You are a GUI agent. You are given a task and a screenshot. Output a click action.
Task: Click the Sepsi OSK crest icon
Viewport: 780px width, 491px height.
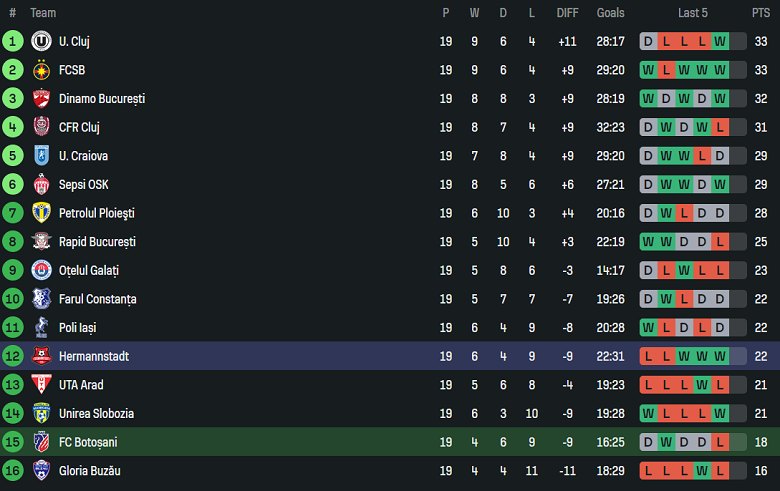click(41, 185)
